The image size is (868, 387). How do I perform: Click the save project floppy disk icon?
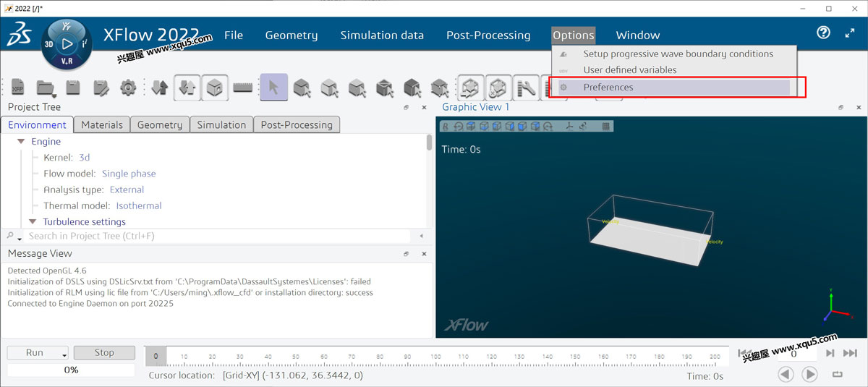pyautogui.click(x=73, y=88)
